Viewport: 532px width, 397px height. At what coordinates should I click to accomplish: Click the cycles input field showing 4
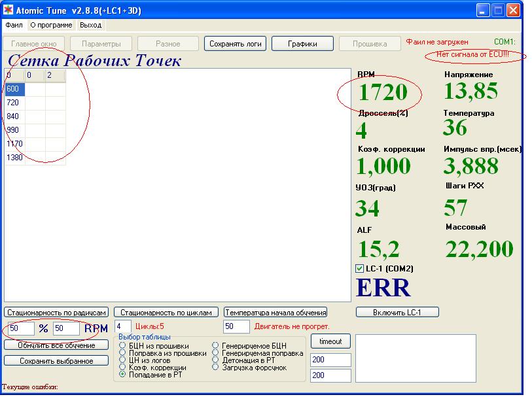pyautogui.click(x=122, y=326)
